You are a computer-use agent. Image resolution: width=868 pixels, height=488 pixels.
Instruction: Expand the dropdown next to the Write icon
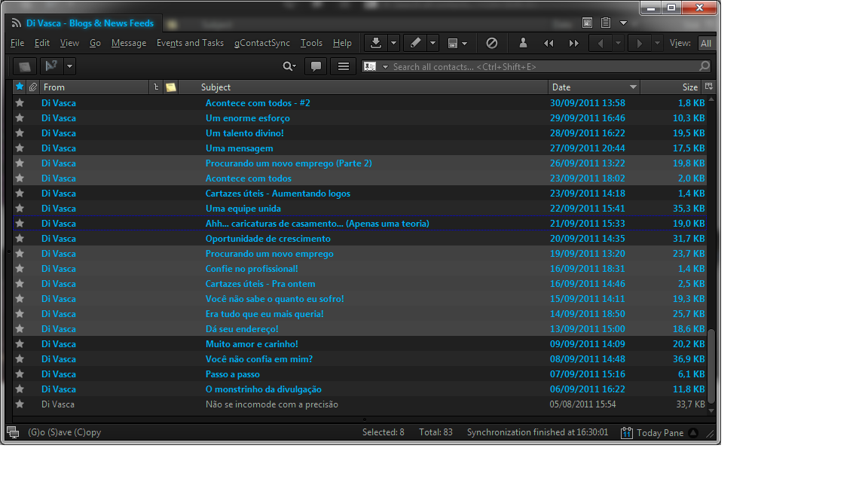click(432, 43)
